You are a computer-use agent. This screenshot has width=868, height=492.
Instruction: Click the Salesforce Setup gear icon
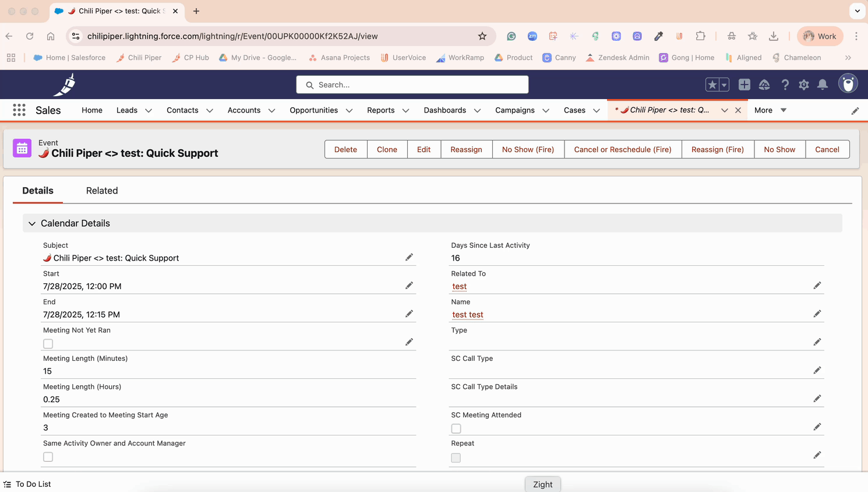[804, 85]
